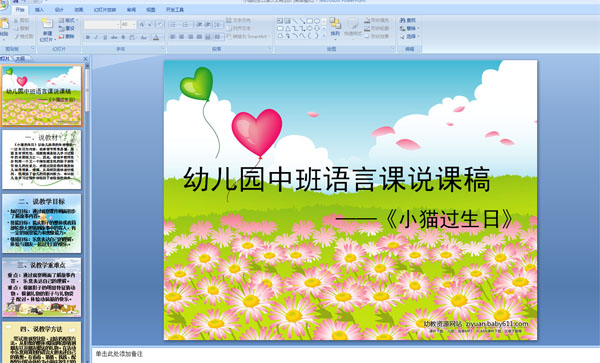Open the Developer (开发工具) ribbon tab
This screenshot has width=600, height=363.
[x=174, y=10]
